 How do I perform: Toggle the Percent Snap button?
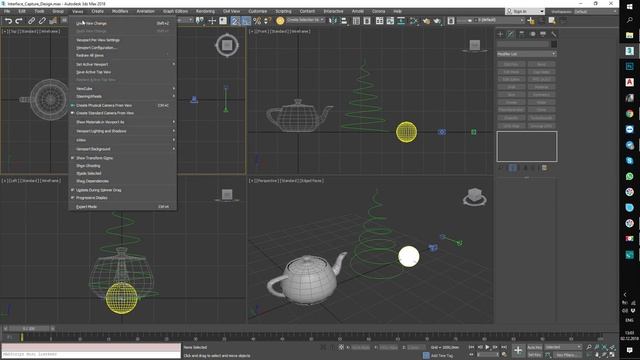(257, 20)
